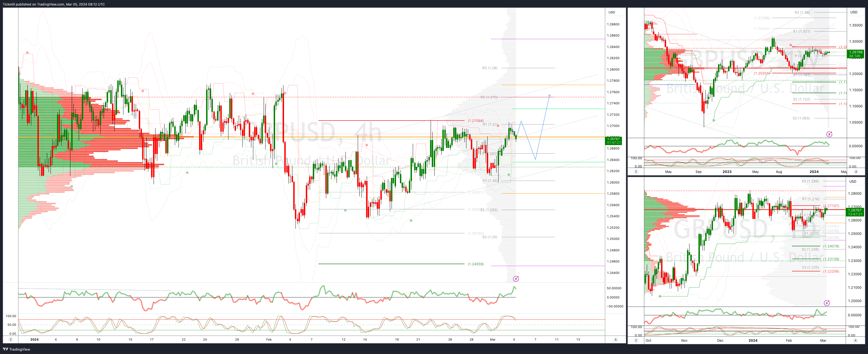Click the R2 (1.39) label on weekly chart

coord(802,13)
